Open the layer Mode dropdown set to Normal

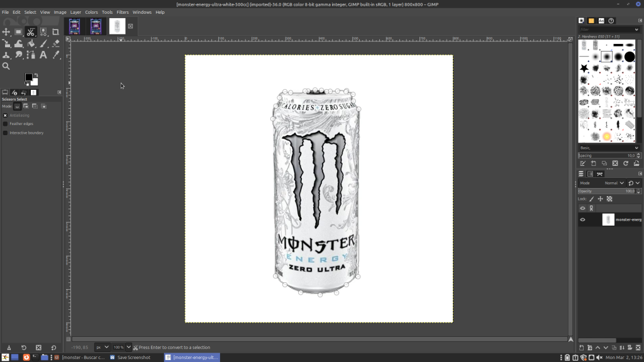click(x=613, y=183)
